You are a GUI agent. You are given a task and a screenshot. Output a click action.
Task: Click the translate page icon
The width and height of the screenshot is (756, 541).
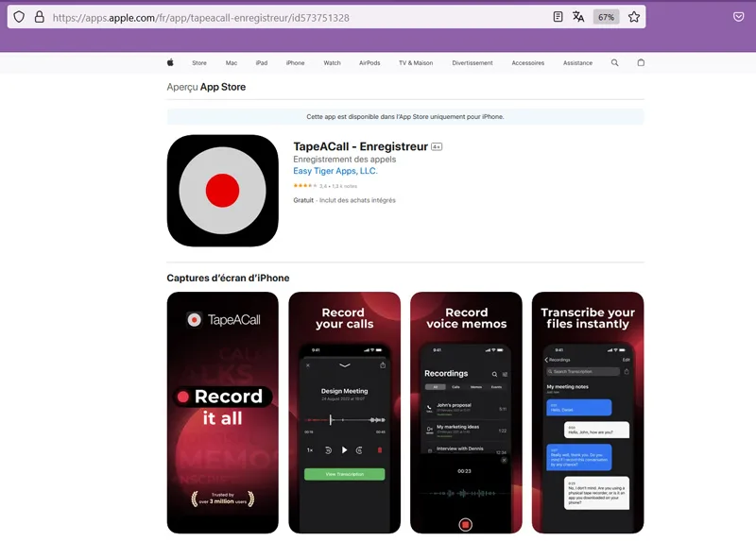click(x=578, y=17)
